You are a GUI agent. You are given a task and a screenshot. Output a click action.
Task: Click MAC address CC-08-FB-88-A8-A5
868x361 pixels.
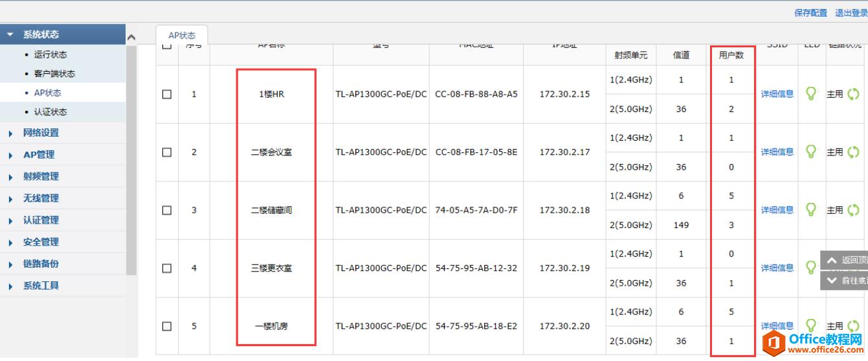(476, 95)
